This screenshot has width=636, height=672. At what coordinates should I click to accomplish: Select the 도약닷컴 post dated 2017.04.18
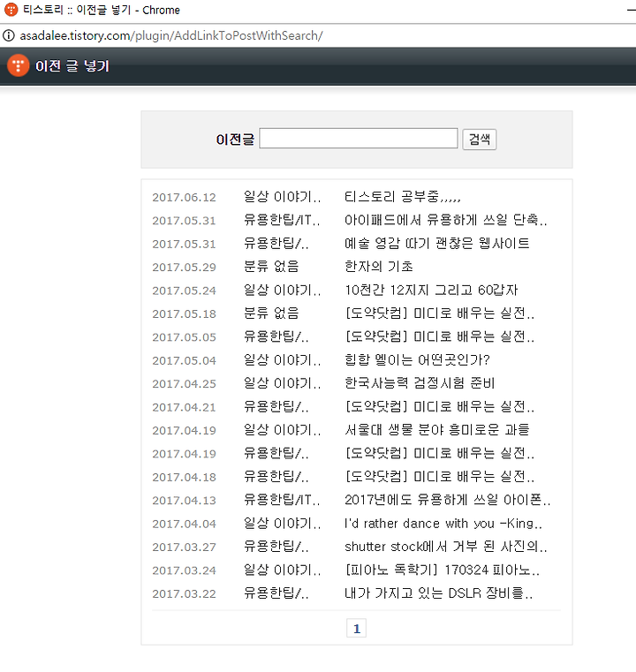click(440, 477)
